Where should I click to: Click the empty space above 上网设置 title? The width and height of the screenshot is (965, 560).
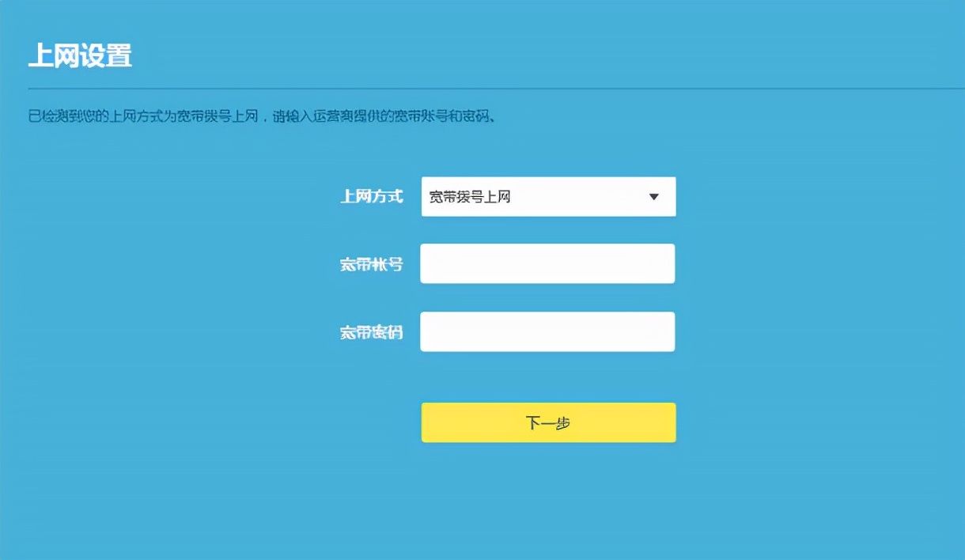(80, 16)
